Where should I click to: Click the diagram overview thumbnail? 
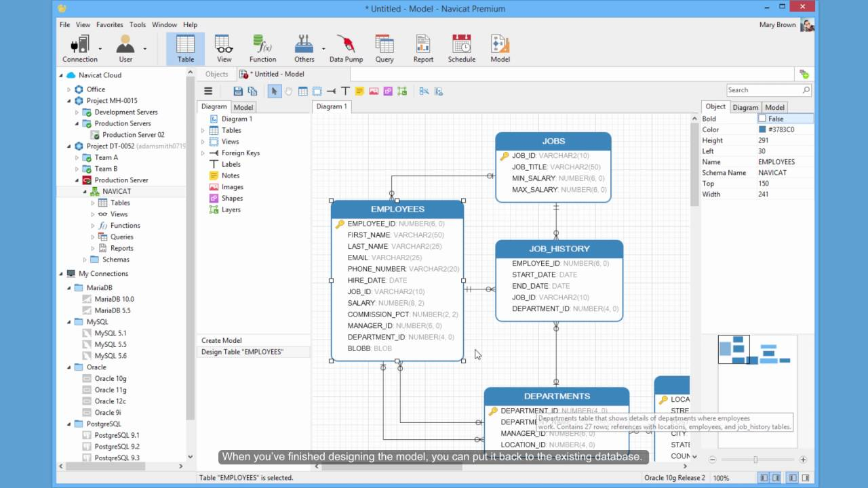(x=757, y=391)
